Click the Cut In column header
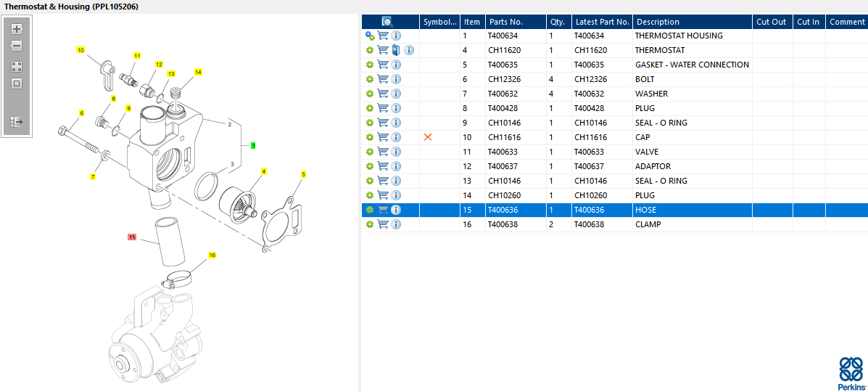This screenshot has width=868, height=392. 809,22
